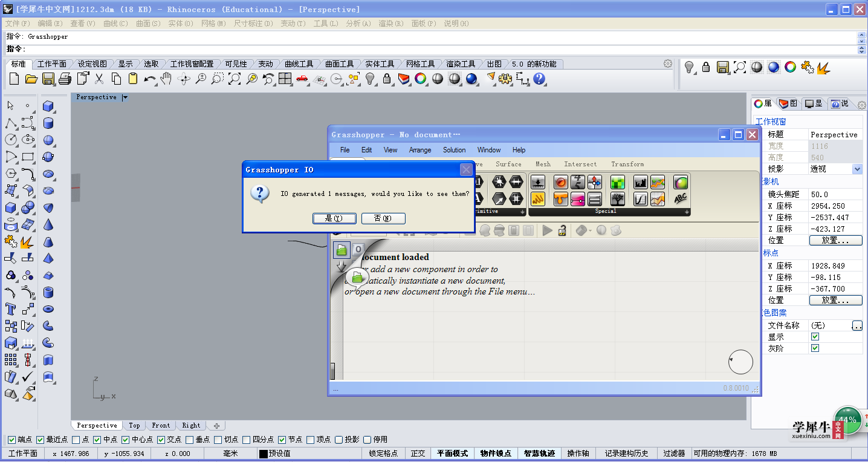The image size is (868, 462).
Task: Toggle the 端点 object snap checkbox
Action: 11,440
